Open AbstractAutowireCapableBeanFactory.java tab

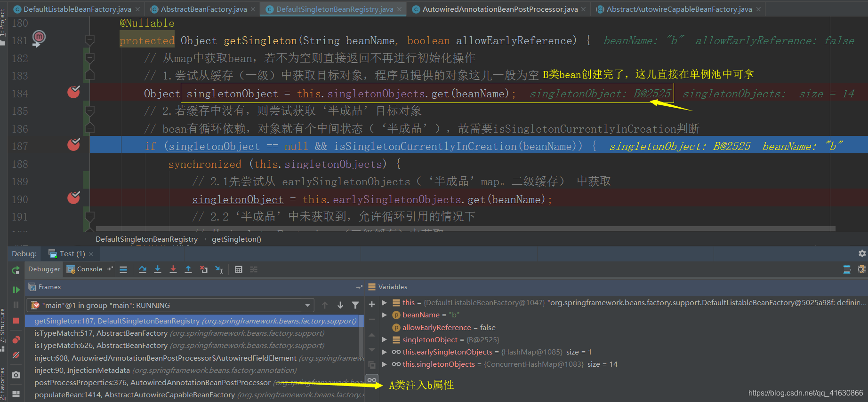(679, 9)
